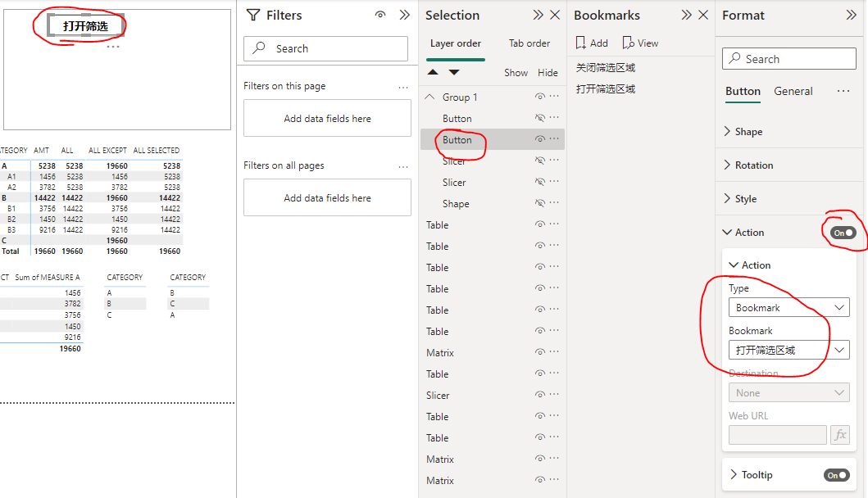
Task: Toggle visibility of Group 1 layer
Action: (x=540, y=97)
